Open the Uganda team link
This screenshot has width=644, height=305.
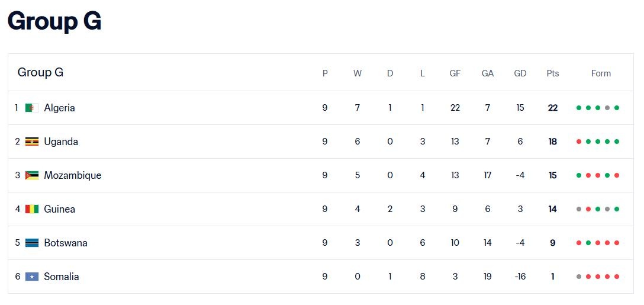[x=61, y=142]
